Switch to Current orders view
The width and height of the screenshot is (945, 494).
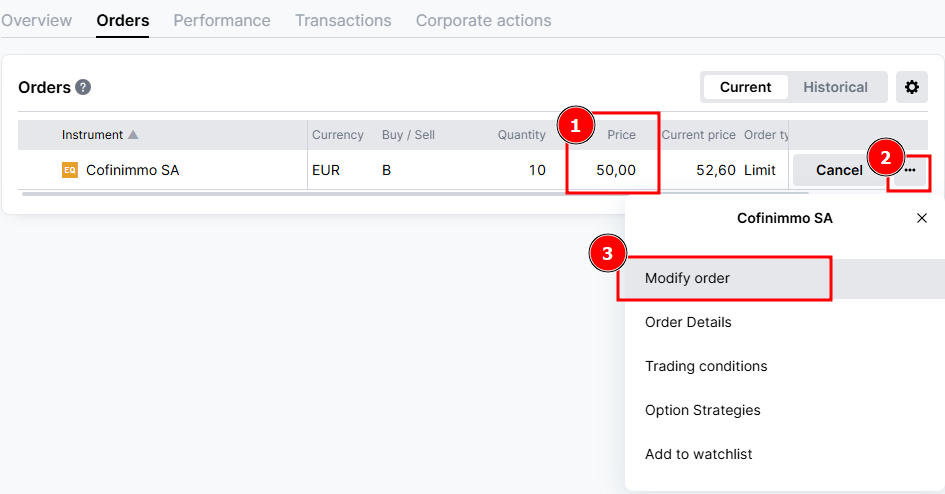point(745,87)
